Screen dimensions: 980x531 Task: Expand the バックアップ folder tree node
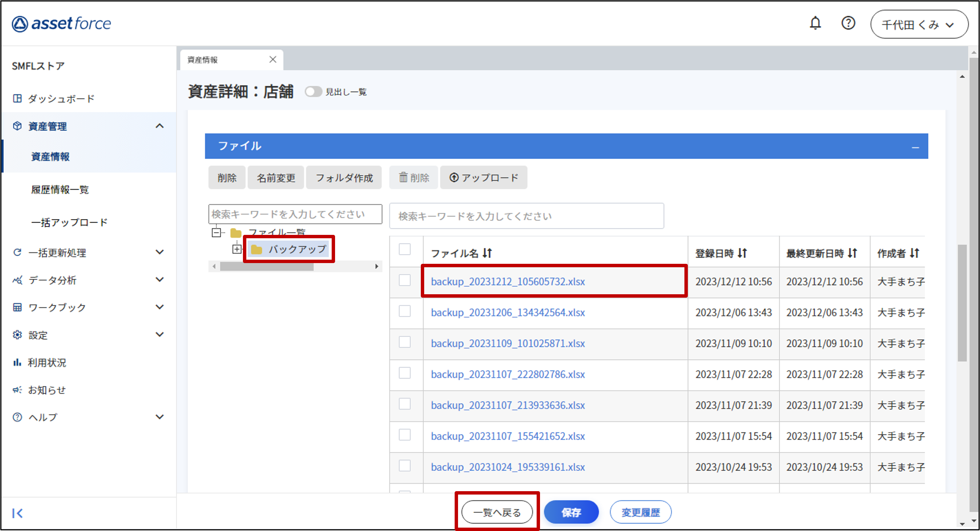[x=237, y=250]
